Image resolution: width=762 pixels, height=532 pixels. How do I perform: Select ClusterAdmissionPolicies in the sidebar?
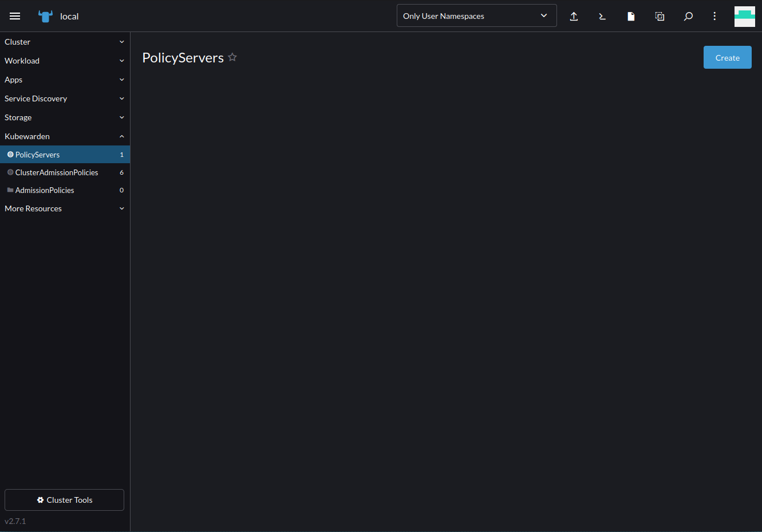click(x=57, y=172)
